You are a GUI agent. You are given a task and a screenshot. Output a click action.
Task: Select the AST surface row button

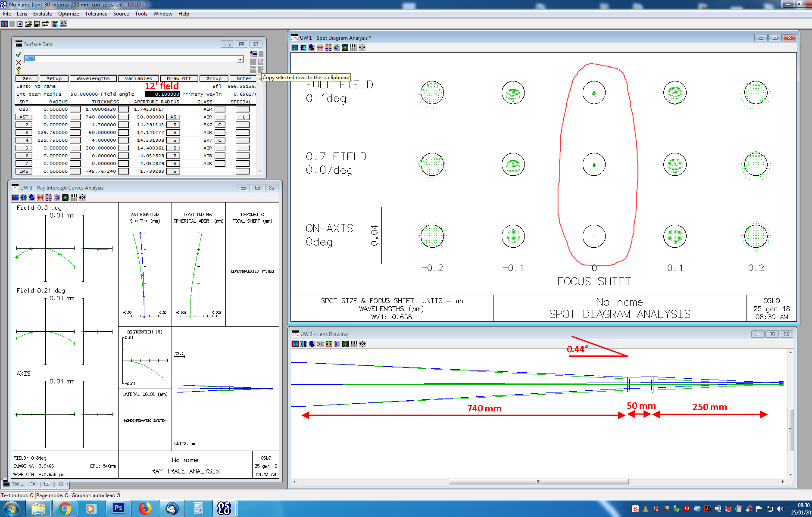24,117
